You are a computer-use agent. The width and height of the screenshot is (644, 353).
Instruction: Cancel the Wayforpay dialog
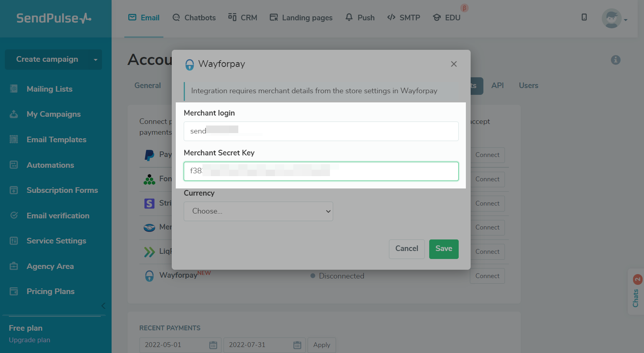tap(406, 249)
